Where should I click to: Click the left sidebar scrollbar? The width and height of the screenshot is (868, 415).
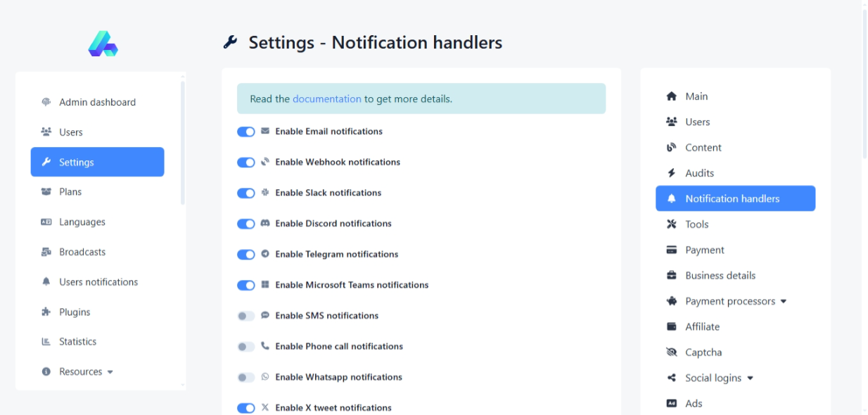183,141
